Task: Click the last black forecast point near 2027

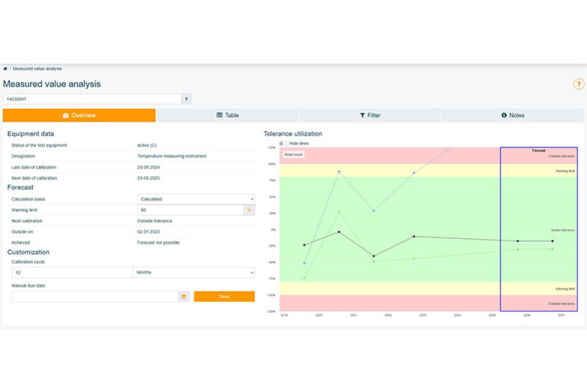Action: pyautogui.click(x=553, y=241)
